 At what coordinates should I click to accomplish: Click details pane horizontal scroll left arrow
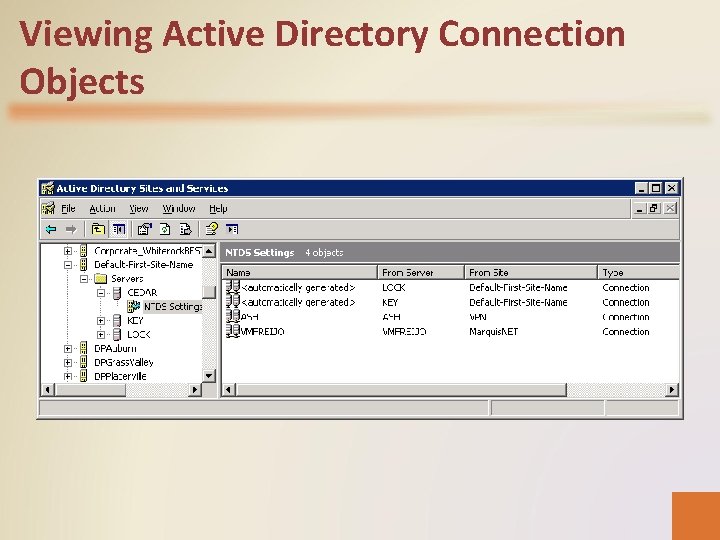pyautogui.click(x=229, y=389)
